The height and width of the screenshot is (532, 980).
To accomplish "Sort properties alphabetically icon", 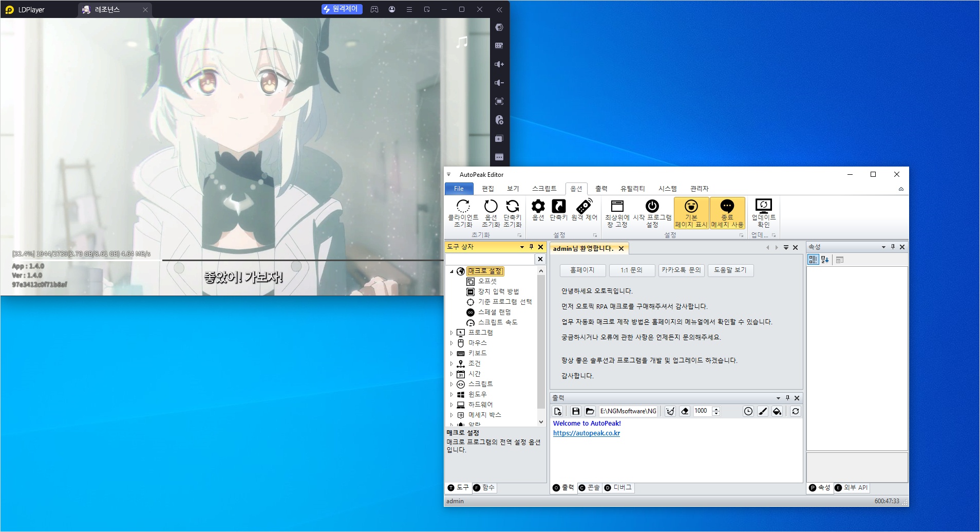I will click(825, 260).
